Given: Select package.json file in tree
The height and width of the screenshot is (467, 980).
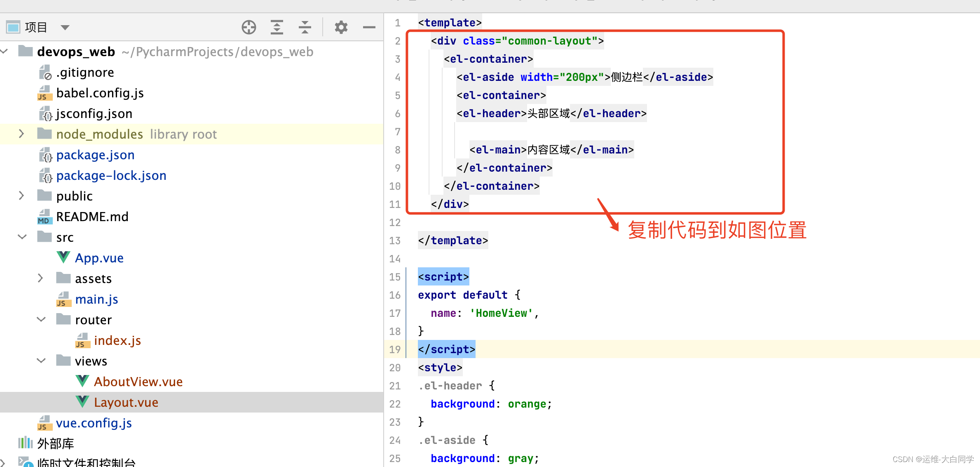Looking at the screenshot, I should click(x=95, y=155).
